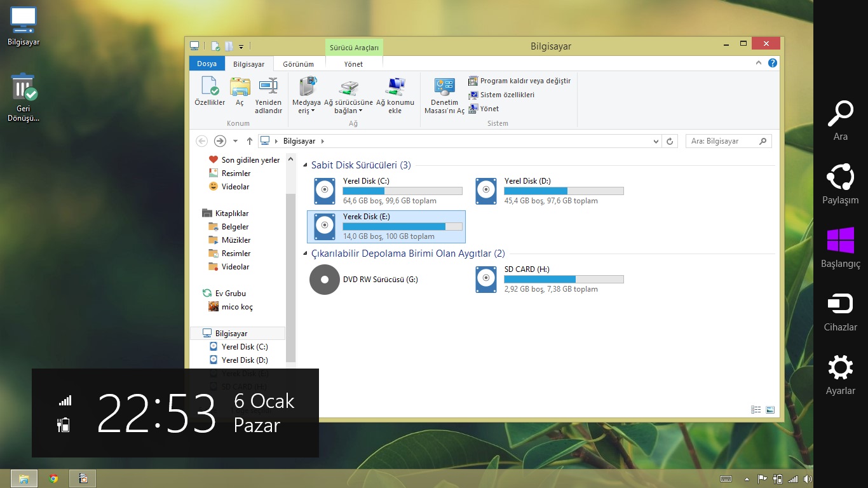868x488 pixels.
Task: Click the Aç ribbon button
Action: [x=240, y=91]
